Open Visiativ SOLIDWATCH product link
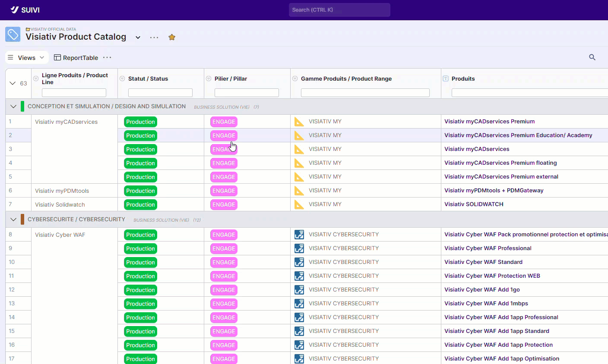 coord(474,204)
